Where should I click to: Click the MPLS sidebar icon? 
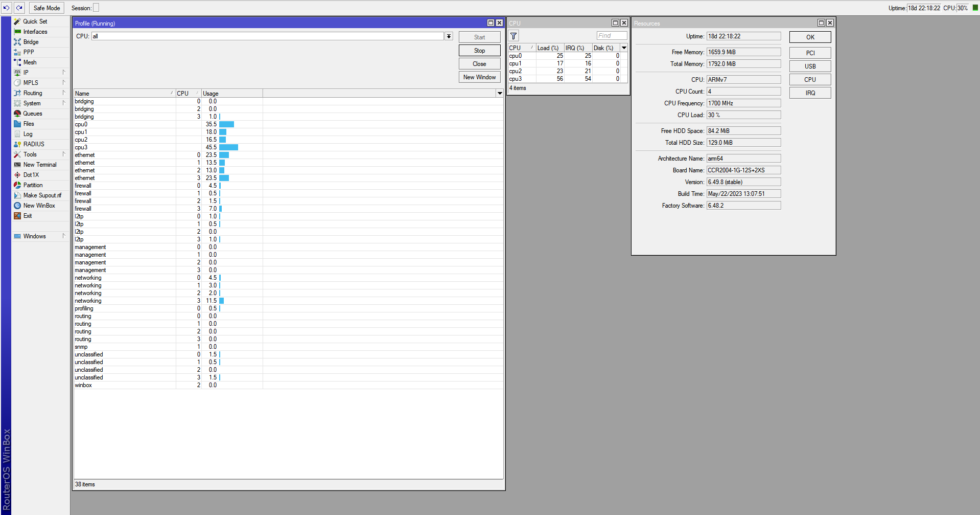pos(17,83)
